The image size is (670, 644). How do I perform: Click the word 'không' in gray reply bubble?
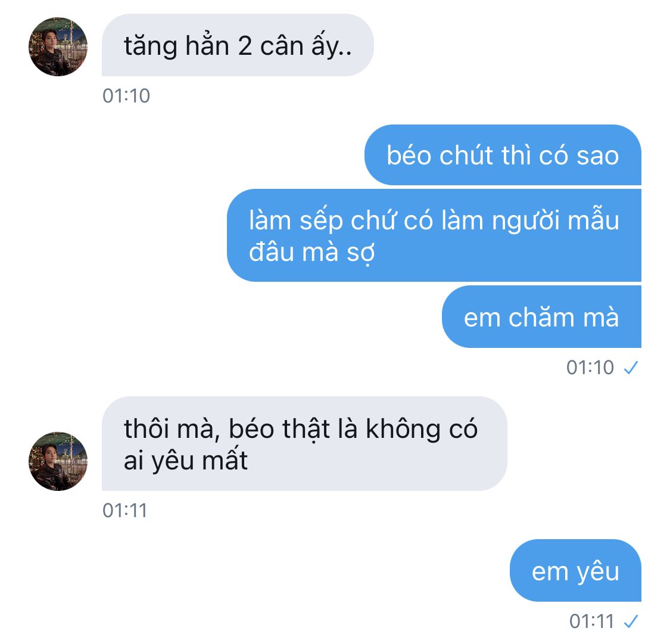pos(403,429)
